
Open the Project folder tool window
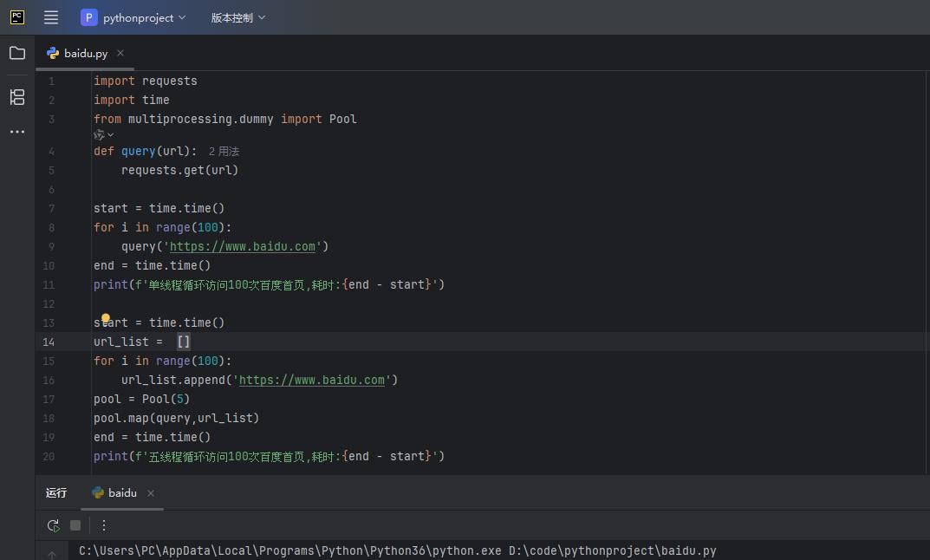coord(17,54)
